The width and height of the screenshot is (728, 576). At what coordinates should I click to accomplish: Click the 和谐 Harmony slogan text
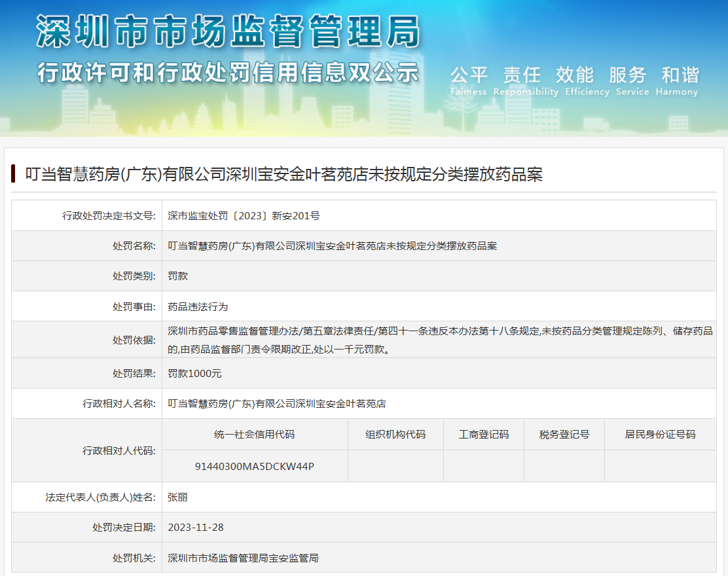click(x=677, y=81)
